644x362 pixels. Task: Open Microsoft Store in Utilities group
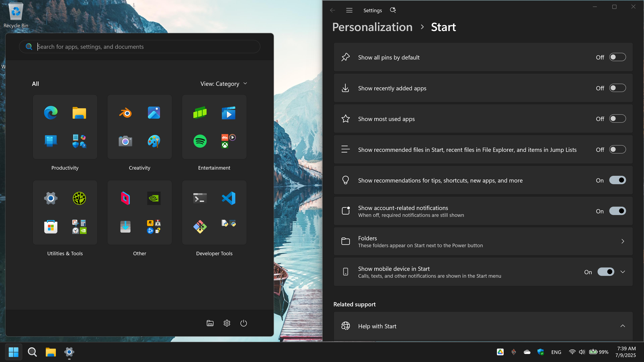(51, 227)
